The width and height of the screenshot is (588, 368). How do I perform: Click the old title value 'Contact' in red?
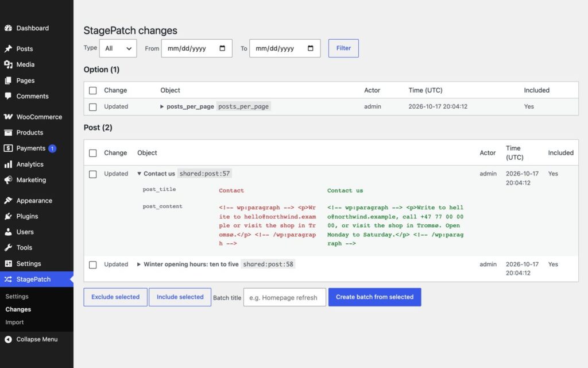click(231, 190)
